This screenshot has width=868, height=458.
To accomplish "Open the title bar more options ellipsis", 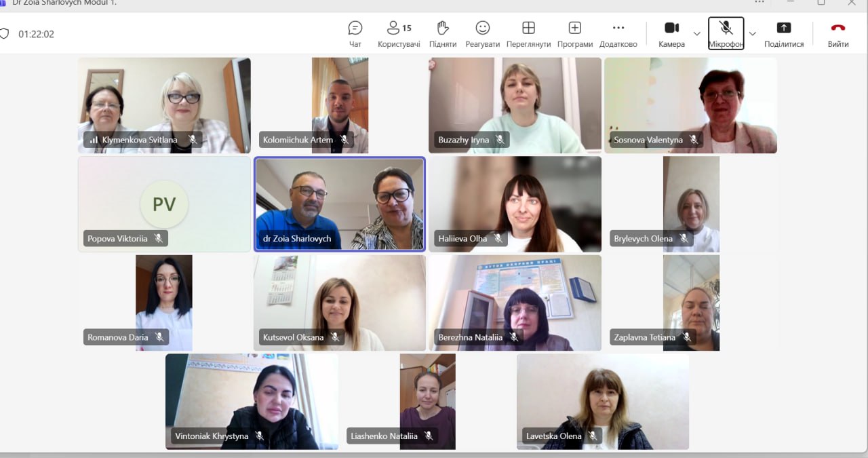I will pyautogui.click(x=759, y=2).
